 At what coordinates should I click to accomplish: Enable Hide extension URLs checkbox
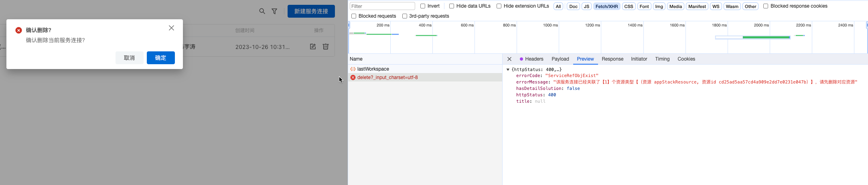(499, 6)
